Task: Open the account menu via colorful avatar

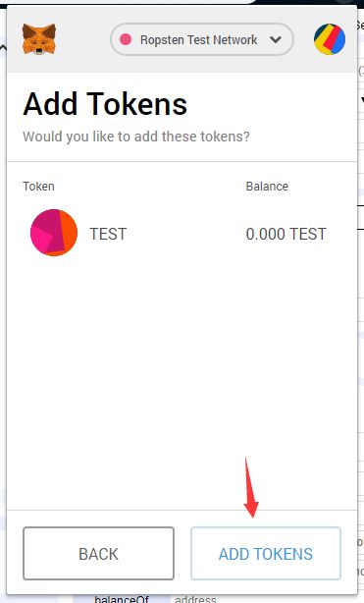Action: (x=330, y=39)
